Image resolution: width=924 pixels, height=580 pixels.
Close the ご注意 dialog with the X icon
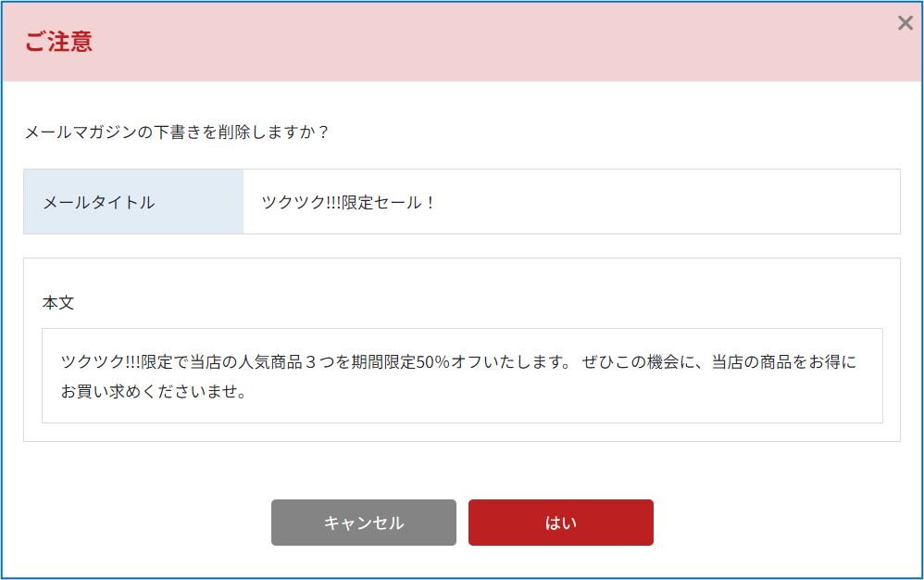click(x=905, y=23)
